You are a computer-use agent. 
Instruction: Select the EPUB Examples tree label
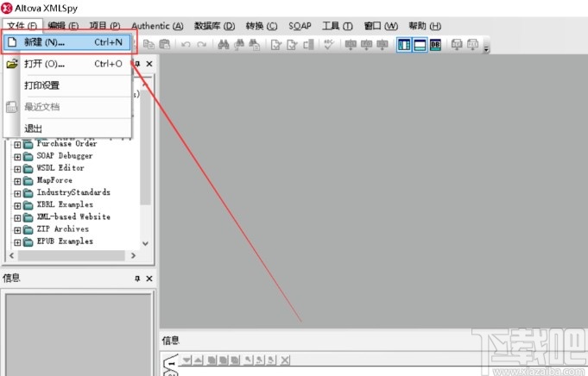click(65, 241)
